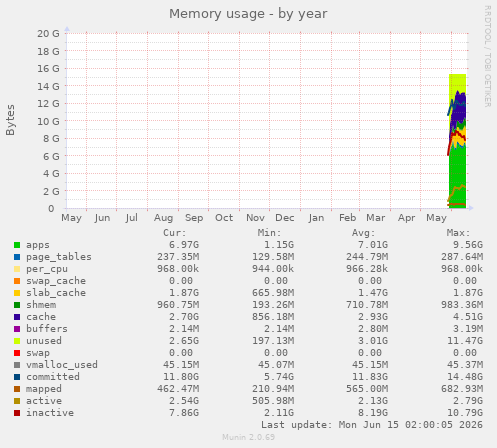Click the 'cache' legend label
Screen dimensions: 497x448
pos(41,317)
